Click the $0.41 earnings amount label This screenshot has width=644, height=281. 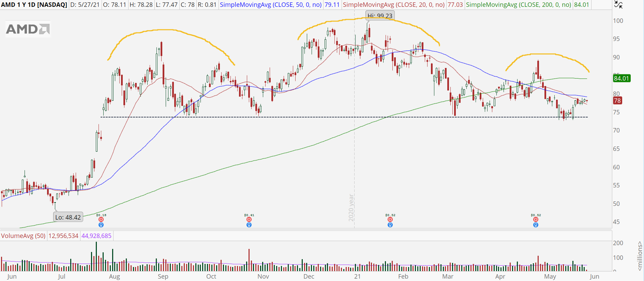[x=249, y=215]
